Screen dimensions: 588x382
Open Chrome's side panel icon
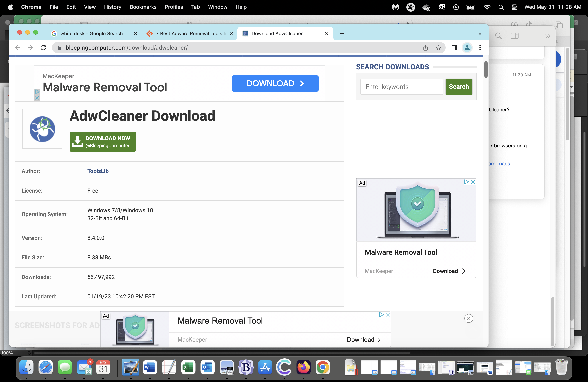pyautogui.click(x=454, y=48)
